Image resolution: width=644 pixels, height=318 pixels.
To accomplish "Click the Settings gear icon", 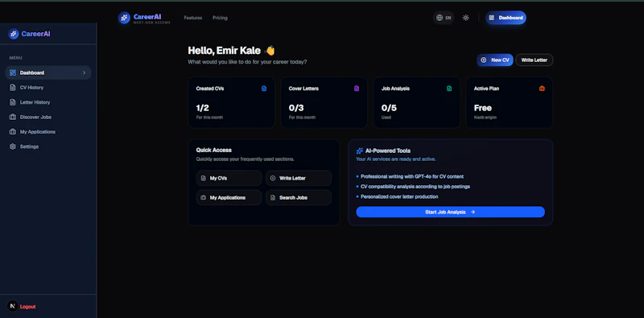I will coord(13,147).
